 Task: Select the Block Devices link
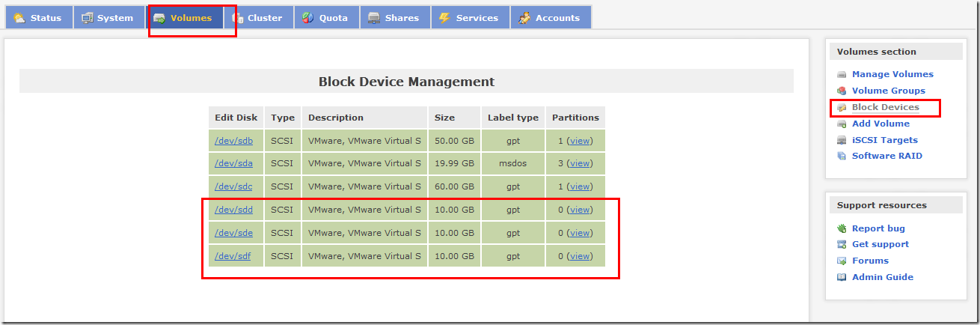pos(886,107)
